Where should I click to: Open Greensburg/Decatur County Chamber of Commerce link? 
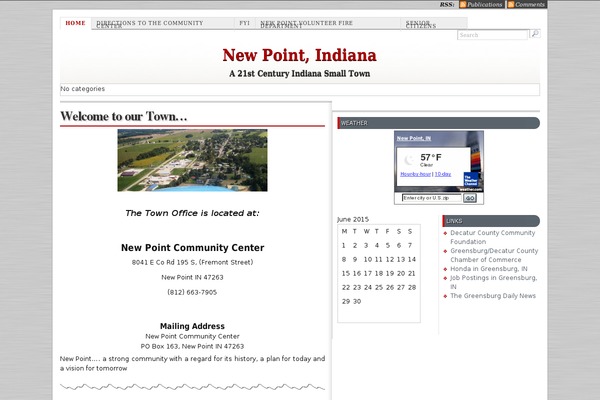coord(494,255)
